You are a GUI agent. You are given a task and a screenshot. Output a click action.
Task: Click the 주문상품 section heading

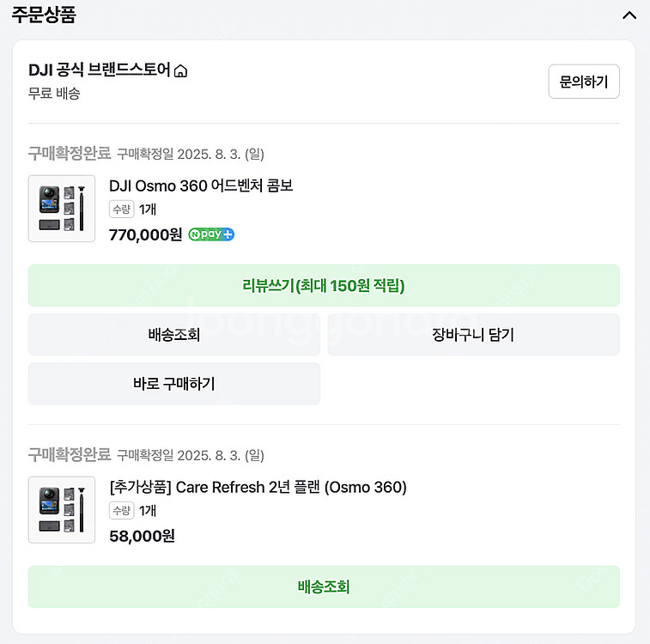click(44, 15)
